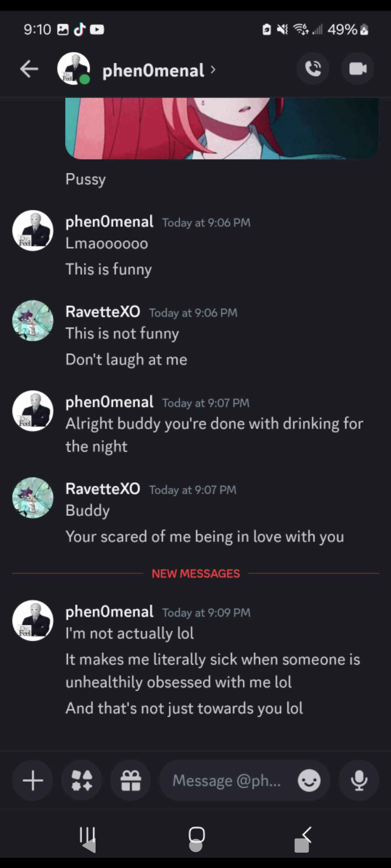Tap the microphone voice message button
391x868 pixels.
click(359, 781)
